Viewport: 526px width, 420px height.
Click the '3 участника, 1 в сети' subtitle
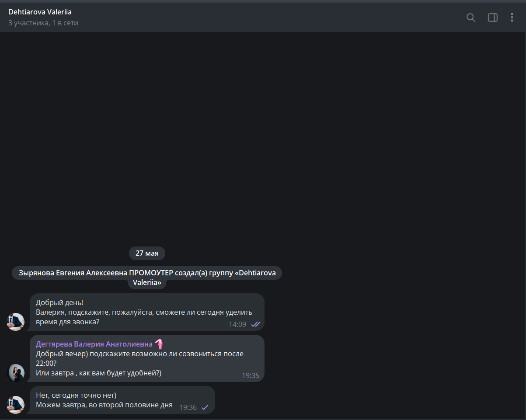click(43, 23)
